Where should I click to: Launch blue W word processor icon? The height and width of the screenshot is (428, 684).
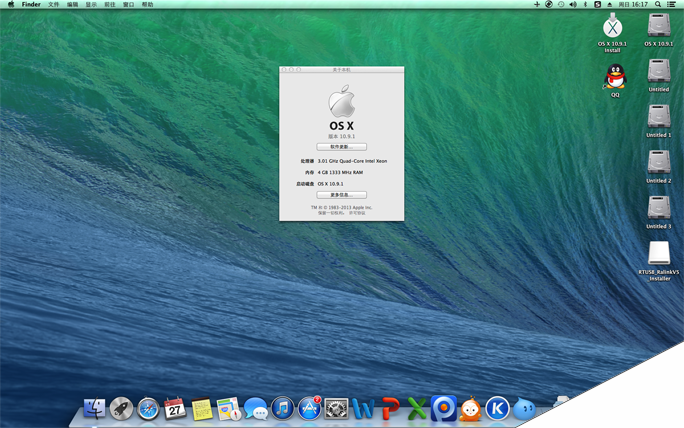point(363,409)
